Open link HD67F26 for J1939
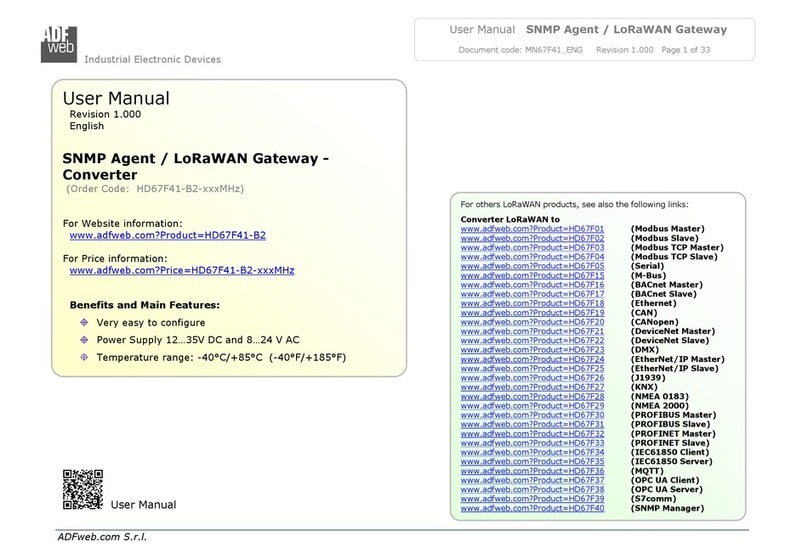The image size is (808, 559). pos(532,378)
